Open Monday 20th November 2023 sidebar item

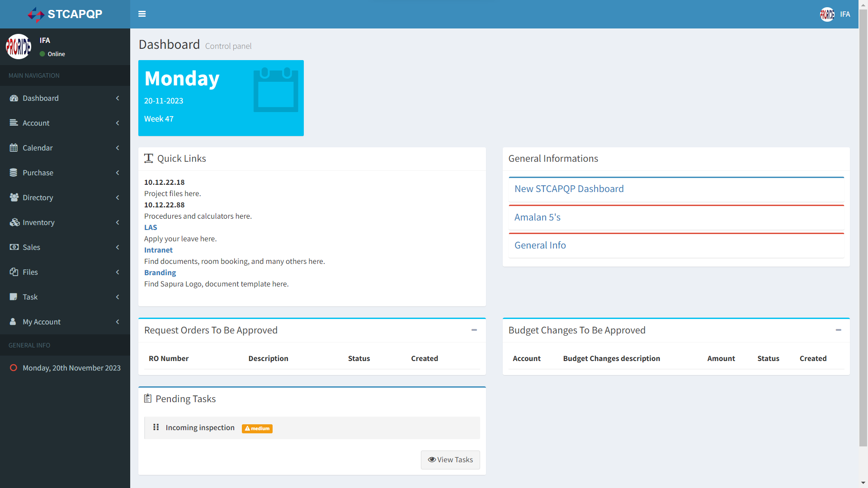[71, 368]
